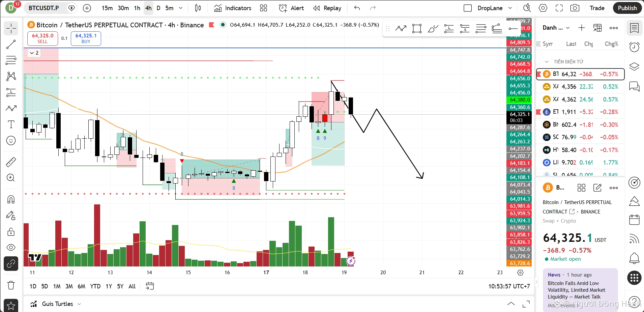The image size is (644, 312).
Task: Open the favorites star toolbar
Action: click(11, 306)
